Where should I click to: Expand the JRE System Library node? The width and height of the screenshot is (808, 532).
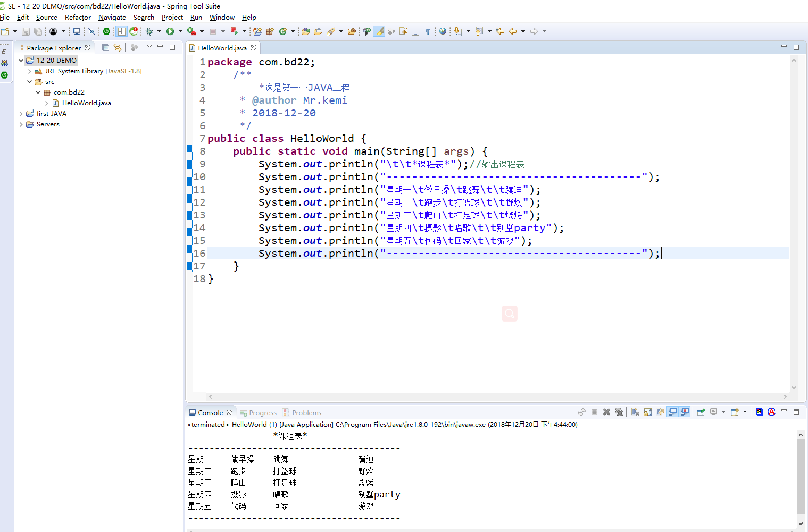(x=29, y=71)
